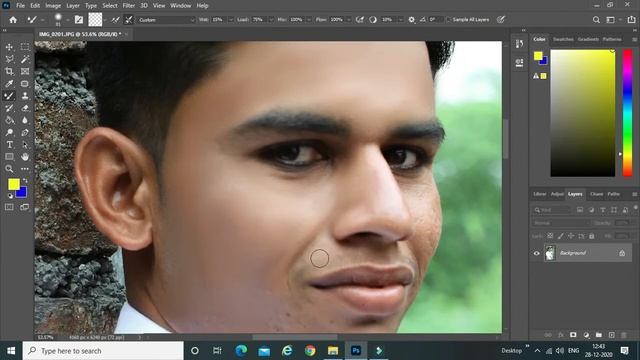Select the Hand tool
The width and height of the screenshot is (640, 360).
click(25, 157)
